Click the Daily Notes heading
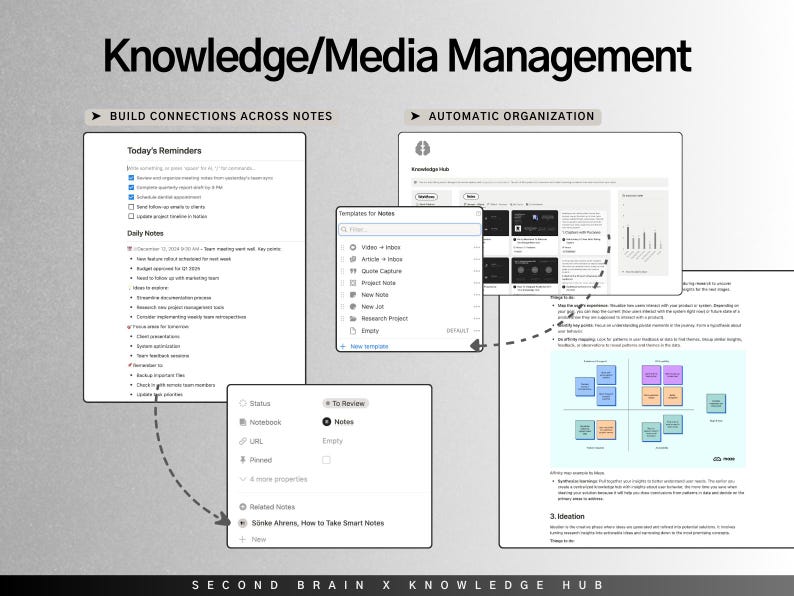 145,233
